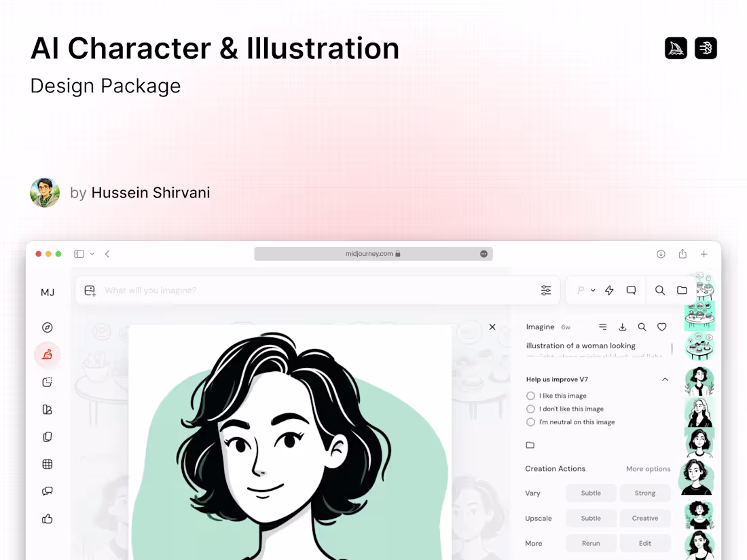This screenshot has width=747, height=560.
Task: Select 'I don't like this image' radio
Action: [x=531, y=409]
